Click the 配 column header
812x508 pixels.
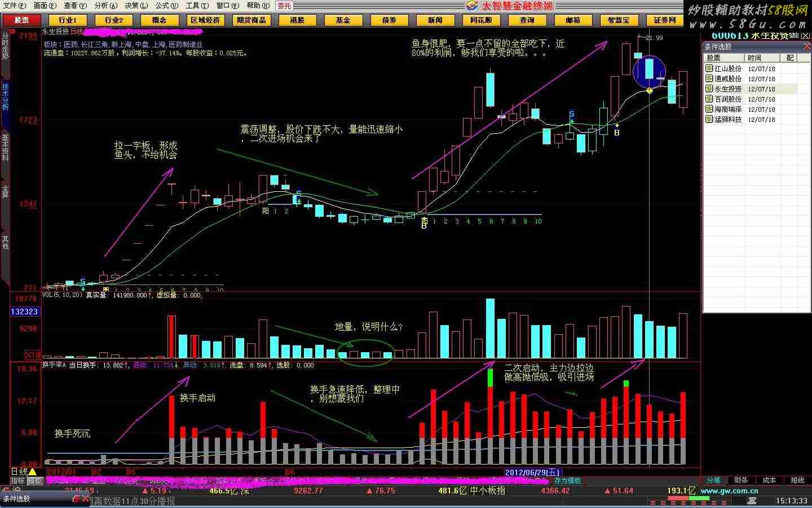pos(790,58)
